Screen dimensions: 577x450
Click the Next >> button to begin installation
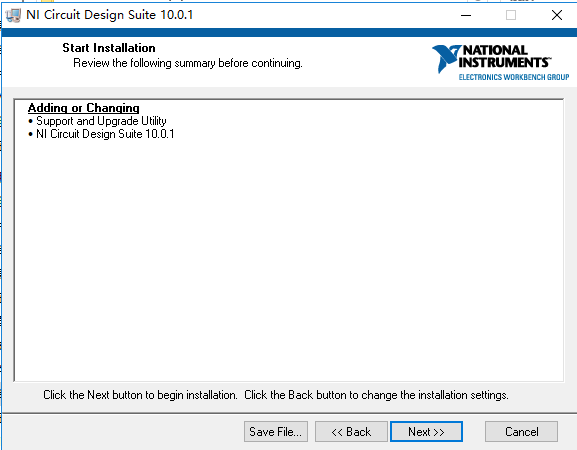point(426,432)
